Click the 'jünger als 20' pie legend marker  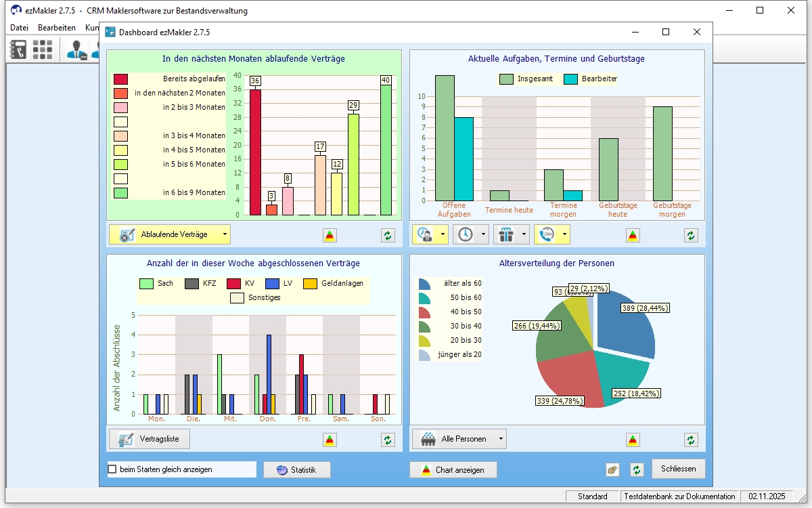point(424,355)
